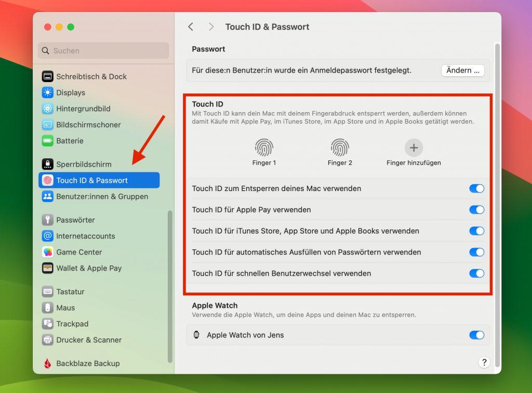Click the plus icon Finger hinzufügen
This screenshot has width=532, height=393.
414,147
